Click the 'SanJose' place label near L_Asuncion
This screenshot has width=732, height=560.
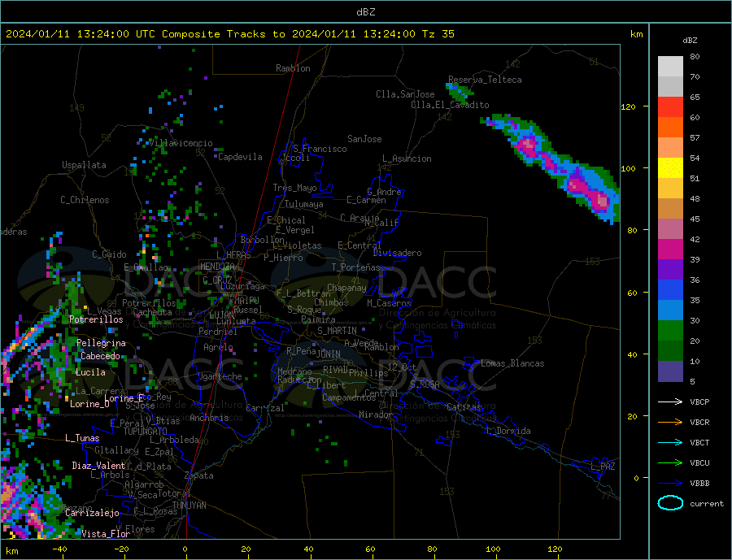[x=364, y=139]
